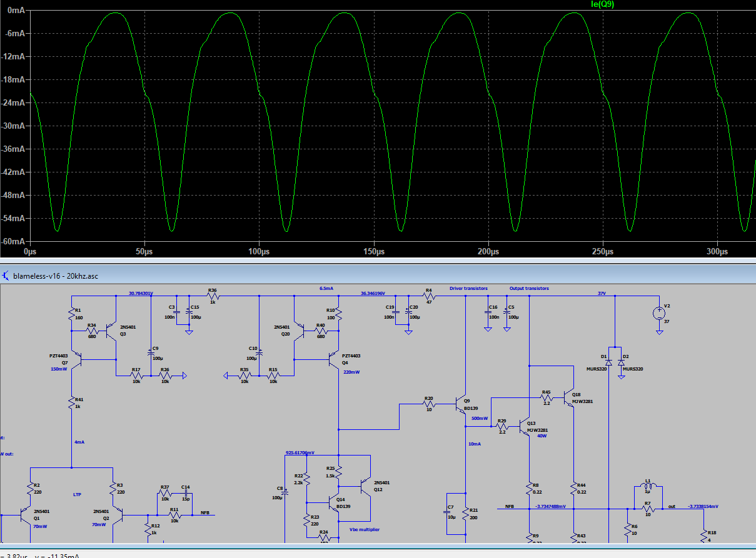This screenshot has height=558, width=756.
Task: Select capacitor C9 100µ
Action: (x=151, y=353)
